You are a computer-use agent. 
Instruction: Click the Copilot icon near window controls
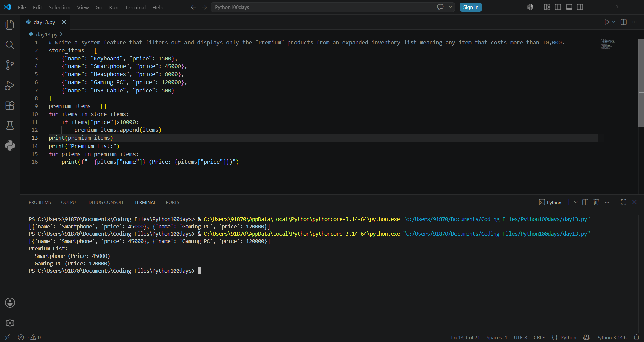pyautogui.click(x=530, y=7)
